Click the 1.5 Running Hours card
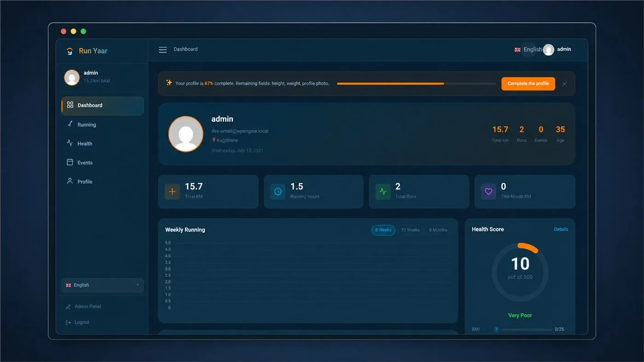644x362 pixels. (314, 192)
